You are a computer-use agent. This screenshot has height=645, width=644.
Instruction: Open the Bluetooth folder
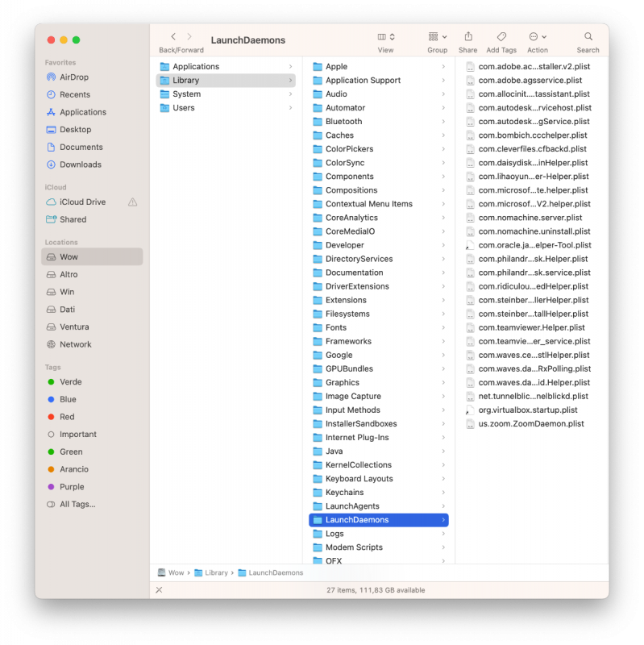(378, 122)
